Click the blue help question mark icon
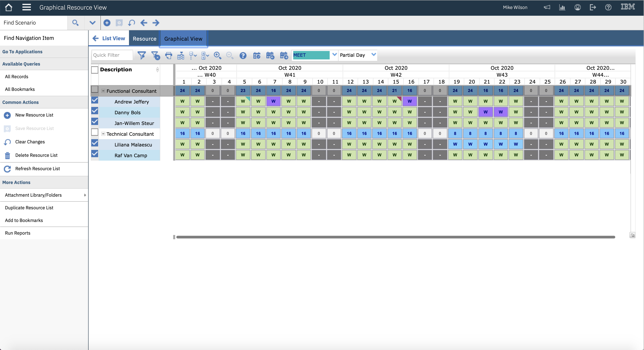The height and width of the screenshot is (350, 644). [243, 55]
